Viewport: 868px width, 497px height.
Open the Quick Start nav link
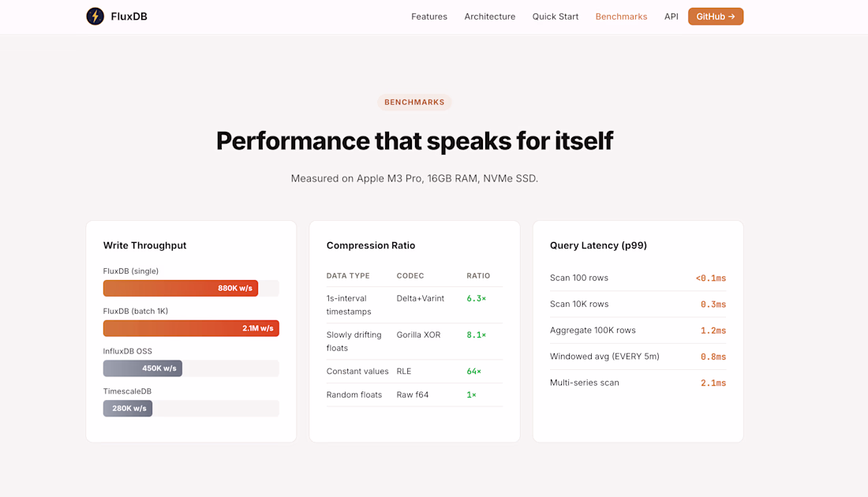pyautogui.click(x=556, y=17)
